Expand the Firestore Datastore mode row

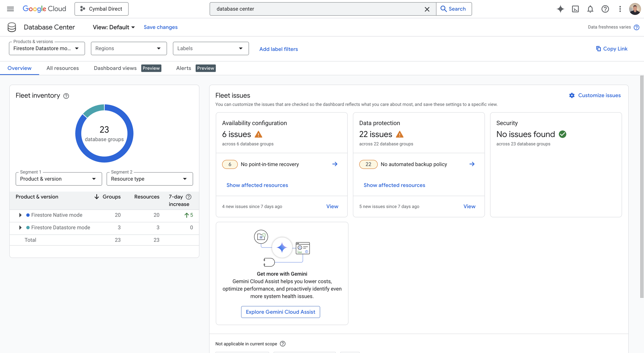(x=20, y=228)
